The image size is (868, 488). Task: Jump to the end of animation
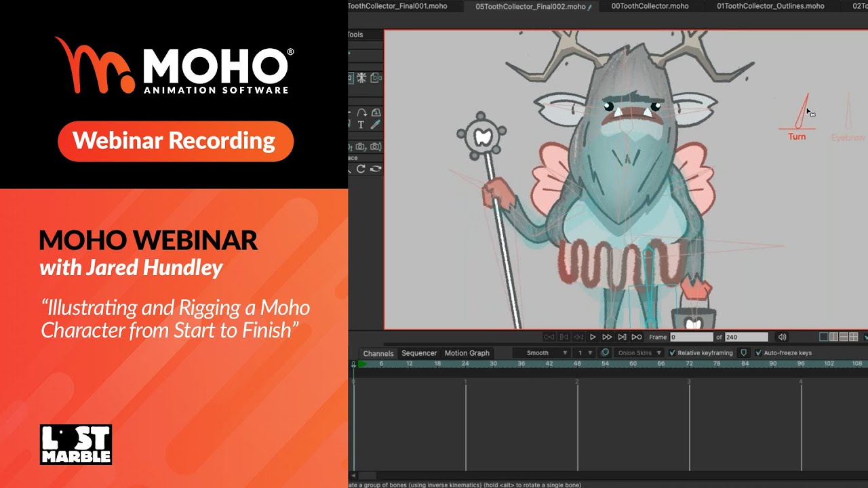(x=637, y=337)
